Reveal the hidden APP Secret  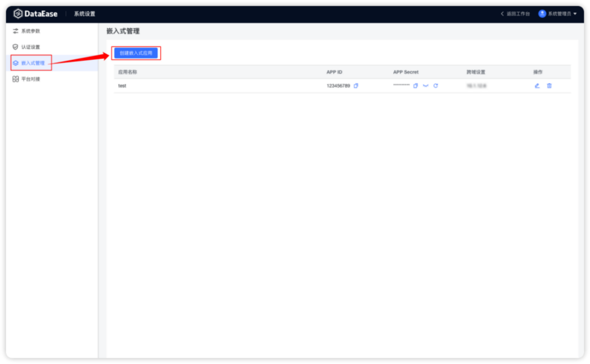[426, 85]
